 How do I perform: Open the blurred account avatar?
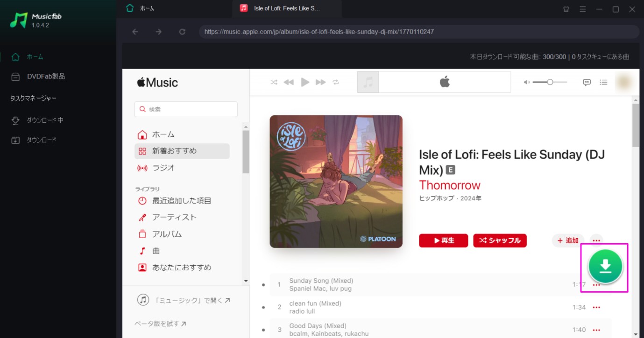coord(624,82)
